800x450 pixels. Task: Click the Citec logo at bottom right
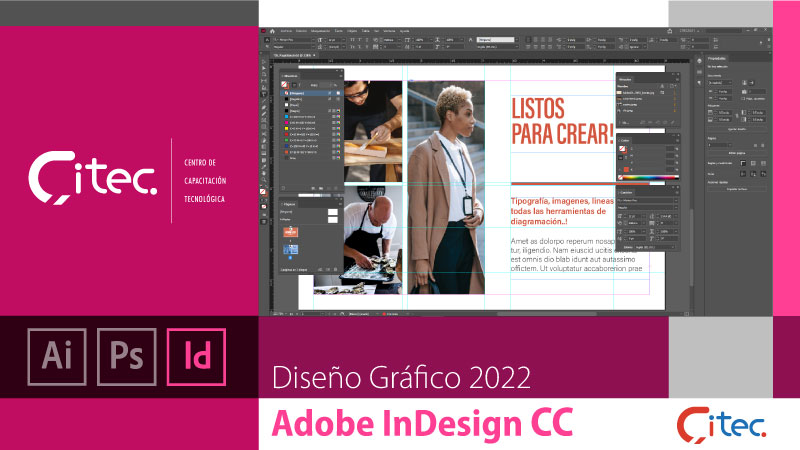click(721, 423)
